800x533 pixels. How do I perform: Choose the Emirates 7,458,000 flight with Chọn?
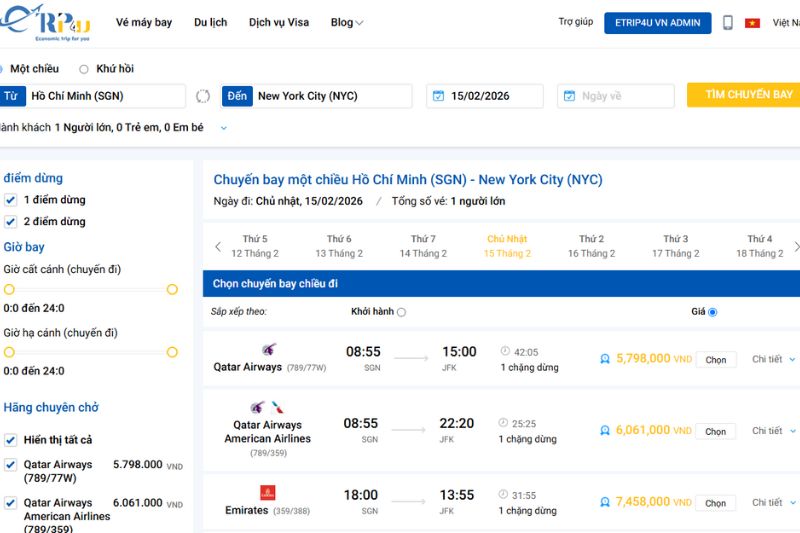716,503
